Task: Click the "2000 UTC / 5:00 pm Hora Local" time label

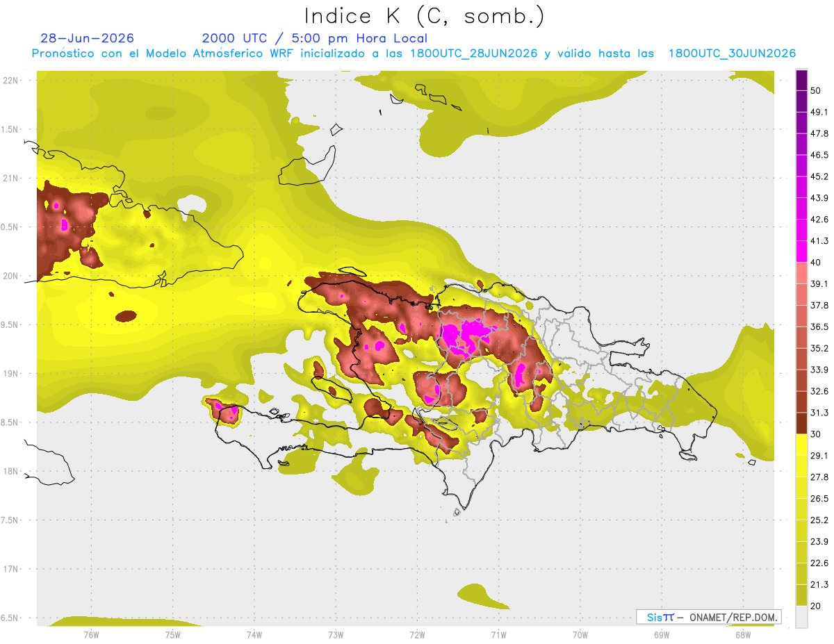Action: pos(315,38)
